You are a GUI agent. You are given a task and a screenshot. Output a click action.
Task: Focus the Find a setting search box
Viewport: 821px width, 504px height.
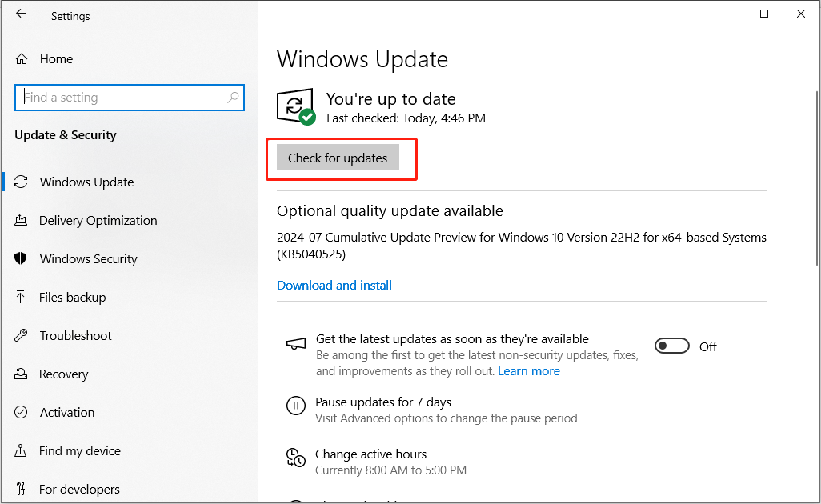point(120,98)
